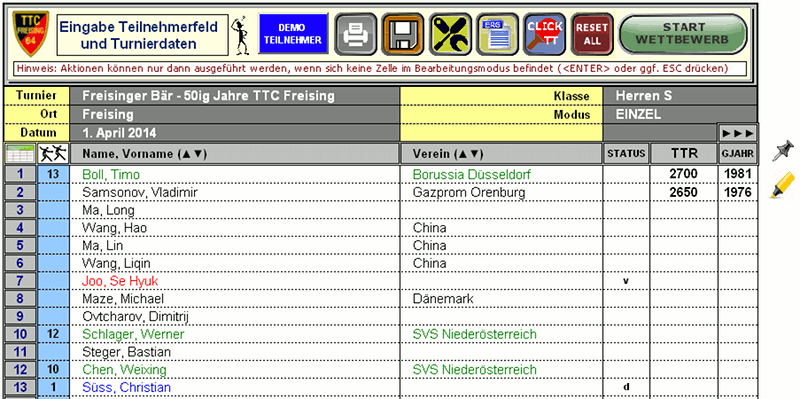This screenshot has height=399, width=800.
Task: Click the triple arrow scroll-right button
Action: coord(737,133)
